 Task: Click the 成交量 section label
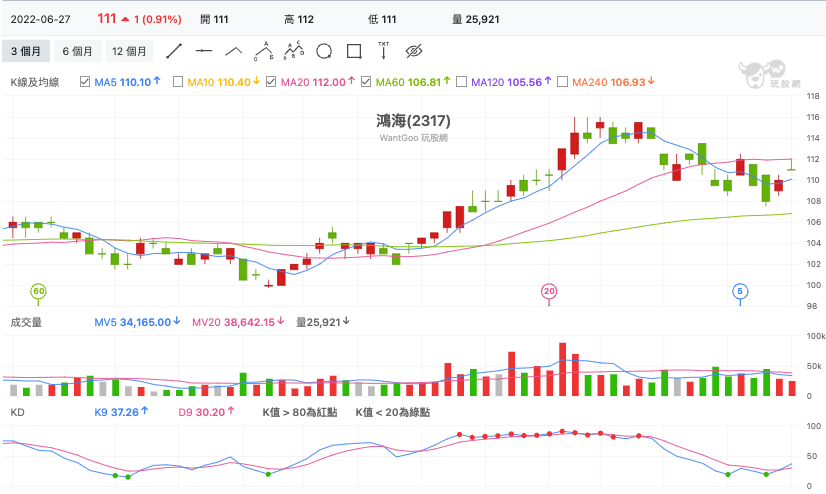[26, 322]
